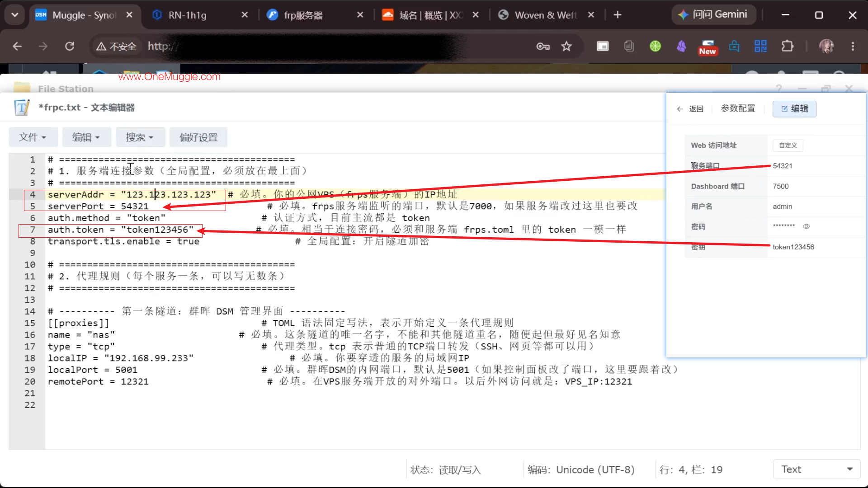Open the saved passwords key icon
Screen dimensions: 868x488
point(543,46)
